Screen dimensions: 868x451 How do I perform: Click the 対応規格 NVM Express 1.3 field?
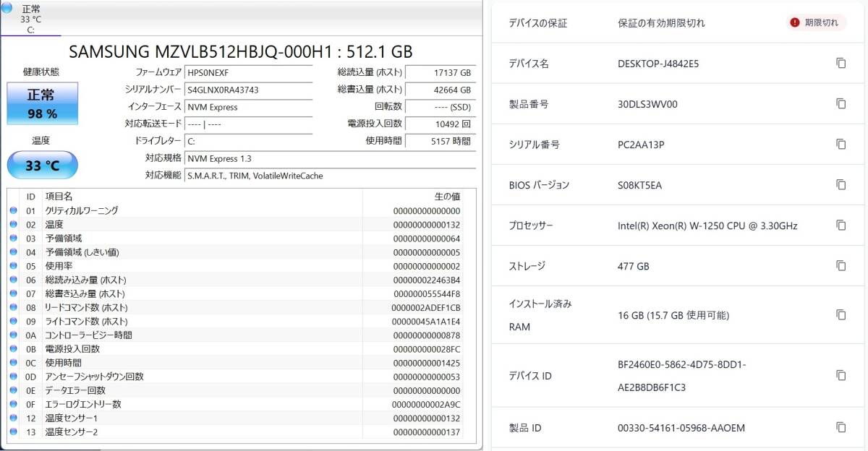point(330,158)
